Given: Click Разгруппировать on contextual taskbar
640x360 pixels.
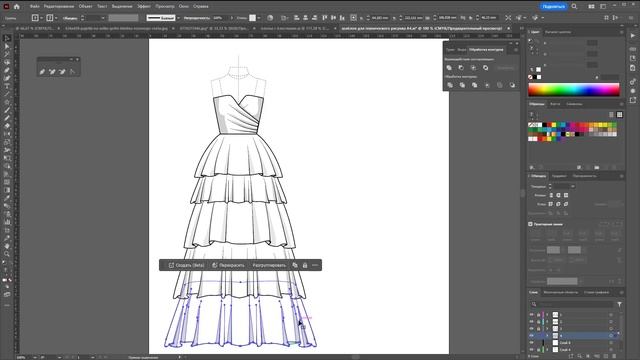Looking at the screenshot, I should 269,265.
